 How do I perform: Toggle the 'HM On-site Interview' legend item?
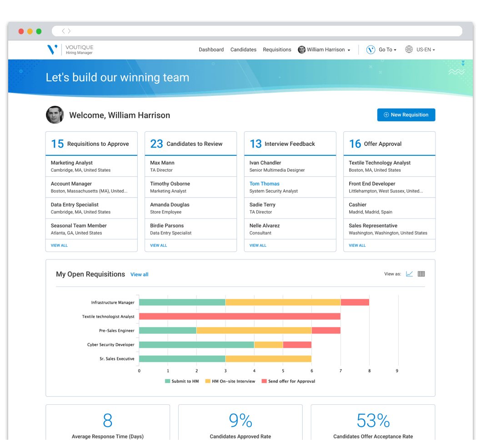click(x=230, y=381)
